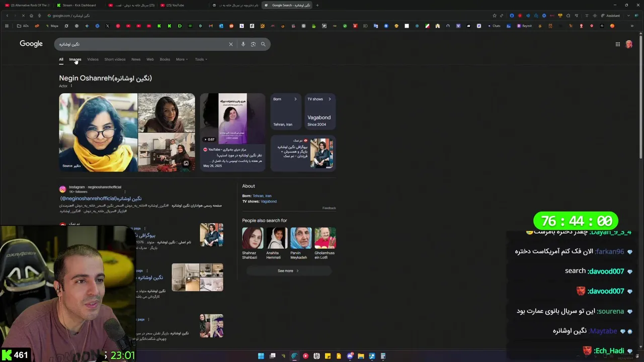Click the Maytabe chat username
The height and width of the screenshot is (362, 644).
click(x=603, y=331)
